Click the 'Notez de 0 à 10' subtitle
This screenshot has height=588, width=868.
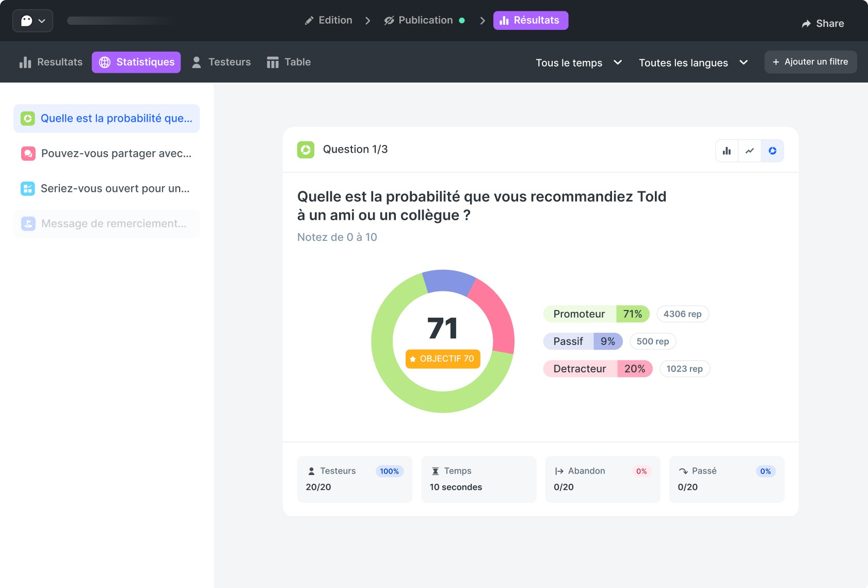(x=337, y=237)
